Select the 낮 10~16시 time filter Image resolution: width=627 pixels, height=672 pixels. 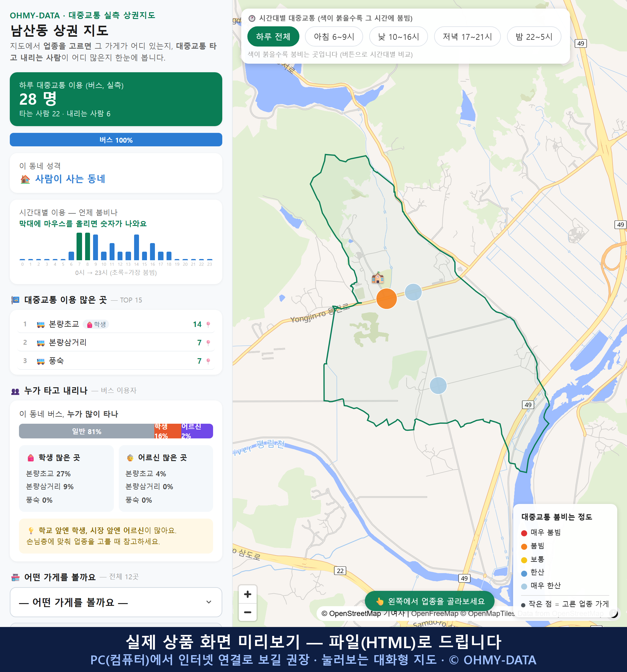[x=398, y=36]
